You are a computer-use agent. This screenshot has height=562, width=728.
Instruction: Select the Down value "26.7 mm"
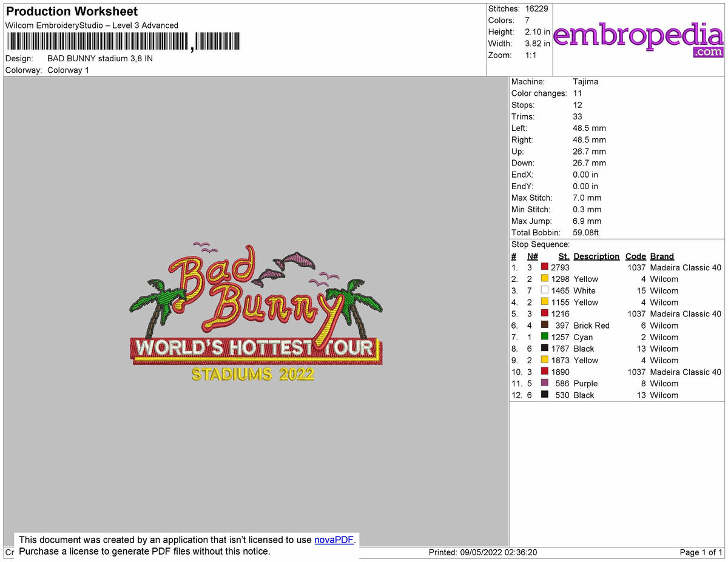click(589, 163)
